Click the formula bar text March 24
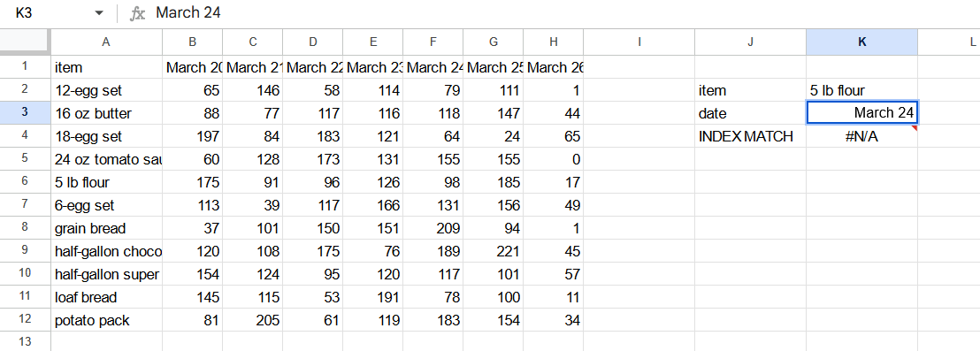The height and width of the screenshot is (351, 980). coord(188,12)
